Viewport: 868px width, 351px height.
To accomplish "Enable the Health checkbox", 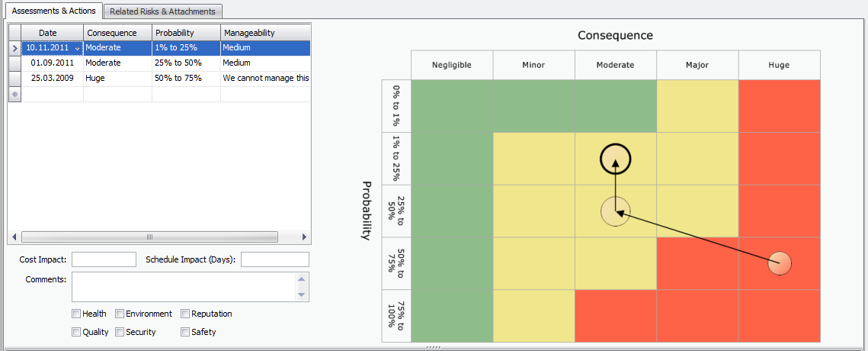I will click(75, 314).
